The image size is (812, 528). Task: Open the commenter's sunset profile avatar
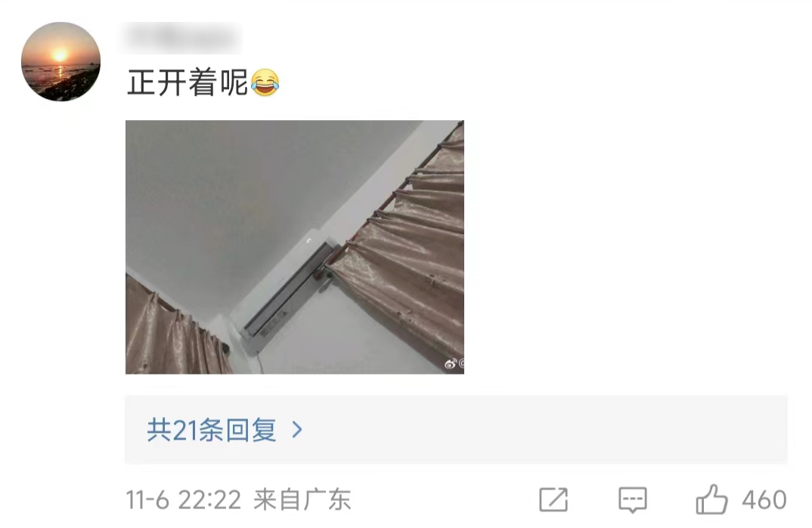click(x=60, y=61)
